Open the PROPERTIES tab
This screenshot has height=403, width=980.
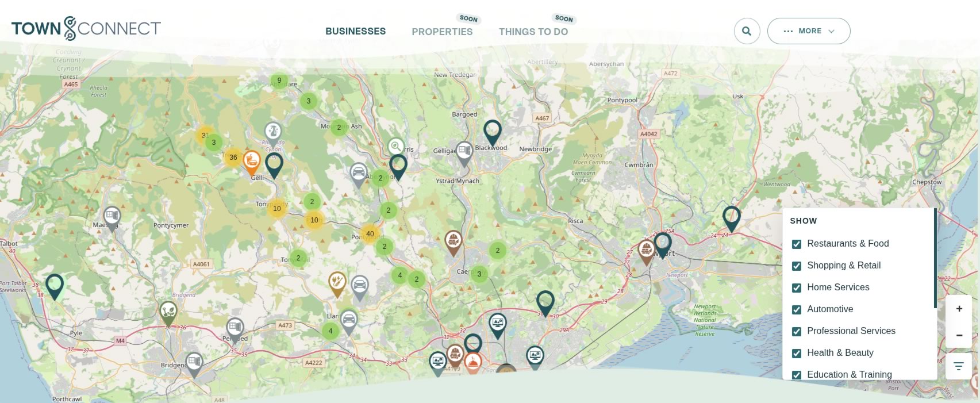point(442,32)
